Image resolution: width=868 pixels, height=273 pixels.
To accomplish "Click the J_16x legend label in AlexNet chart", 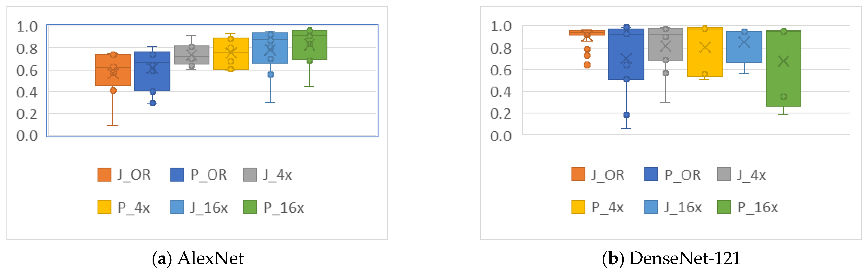I will 209,208.
